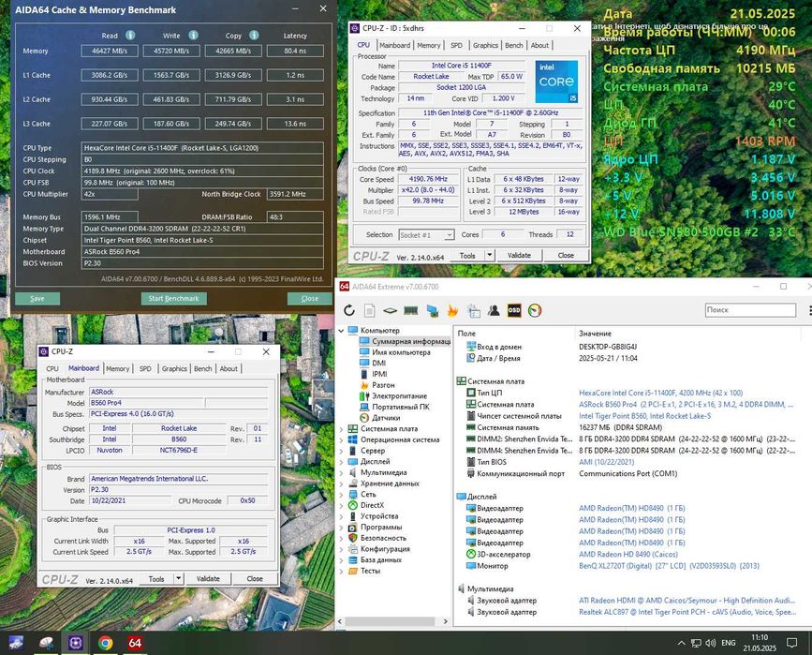Open SPD tab in CPU-Z ID window
The width and height of the screenshot is (812, 655).
456,45
